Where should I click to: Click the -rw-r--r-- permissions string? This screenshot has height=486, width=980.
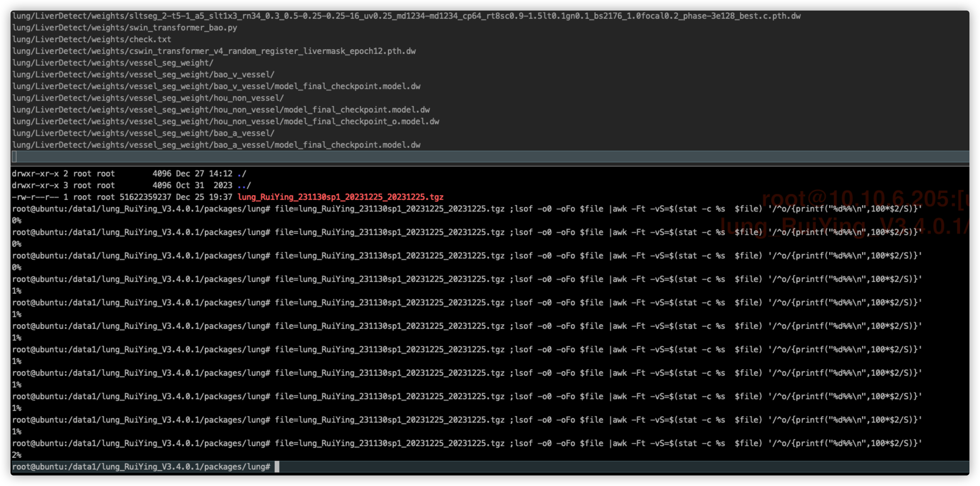[x=35, y=197]
